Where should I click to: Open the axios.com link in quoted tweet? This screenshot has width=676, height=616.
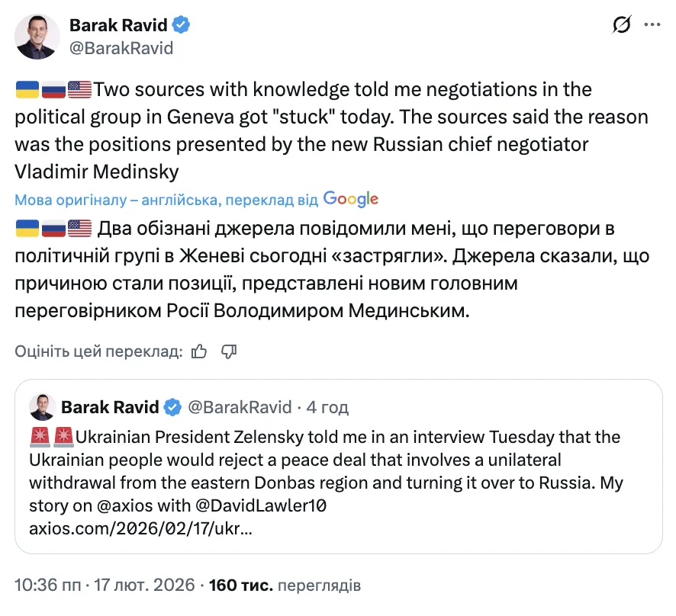[x=141, y=528]
